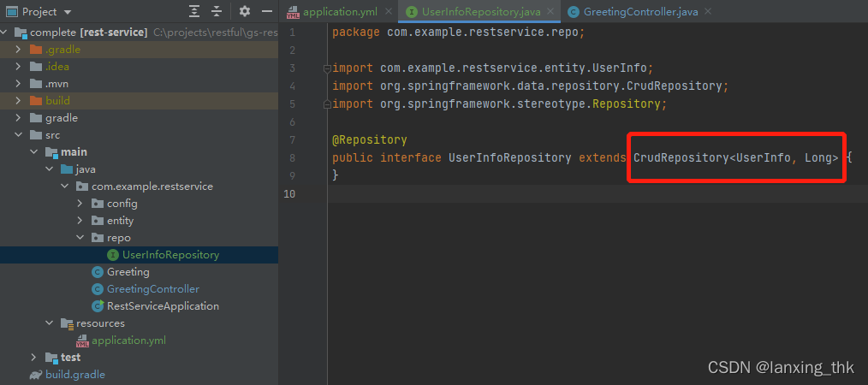This screenshot has height=385, width=868.
Task: Select the .idea folder icon
Action: tap(36, 67)
